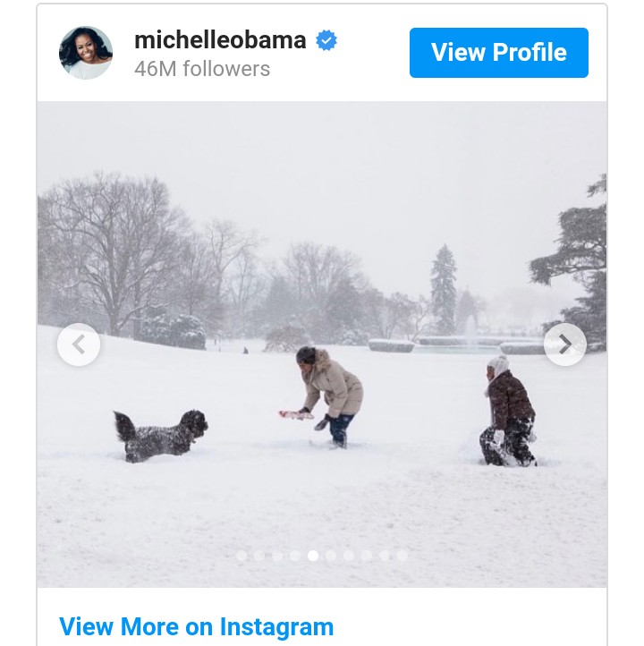This screenshot has height=646, width=644.
Task: Jump to the first carousel dot
Action: coord(241,556)
